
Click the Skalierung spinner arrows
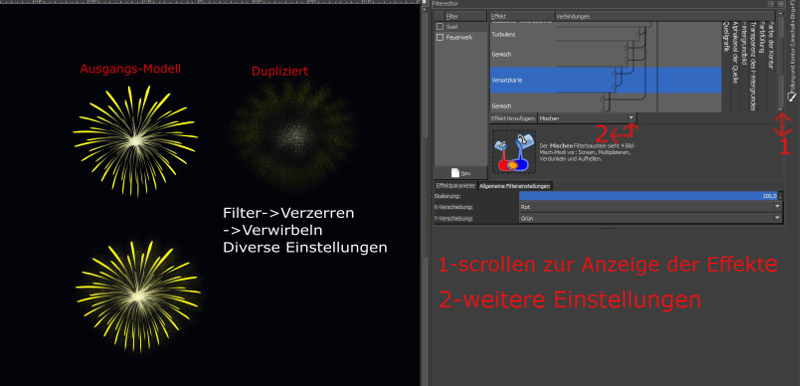pyautogui.click(x=781, y=196)
